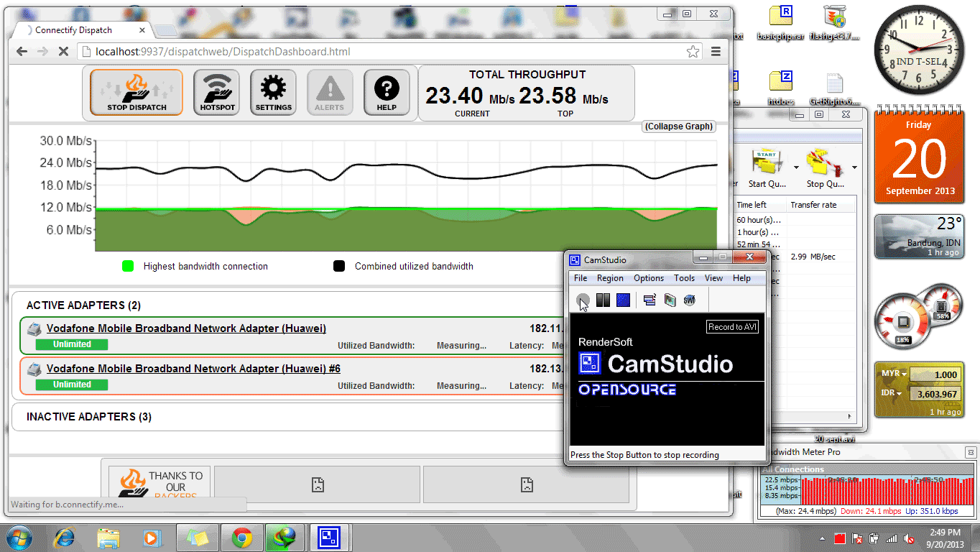
Task: Click the browser address bar
Action: point(287,51)
